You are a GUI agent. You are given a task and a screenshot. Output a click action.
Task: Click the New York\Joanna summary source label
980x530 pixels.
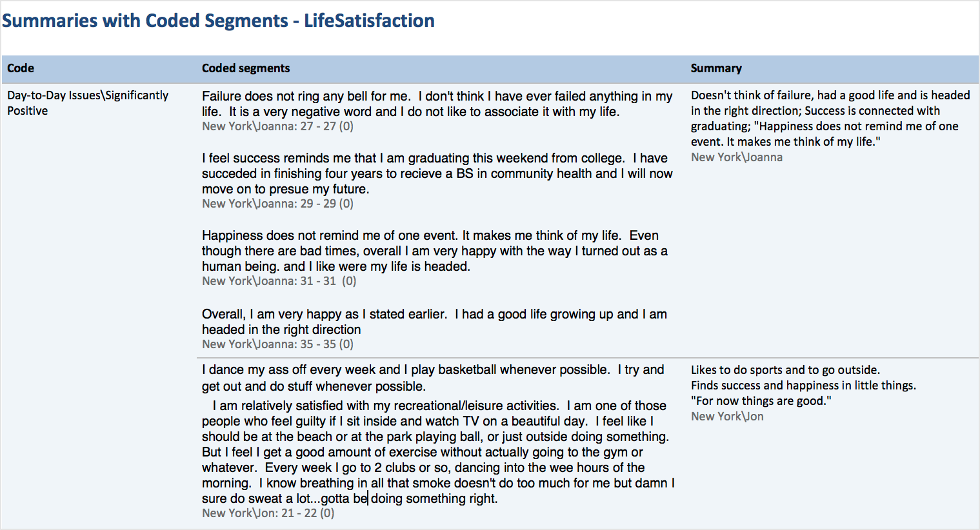coord(737,157)
